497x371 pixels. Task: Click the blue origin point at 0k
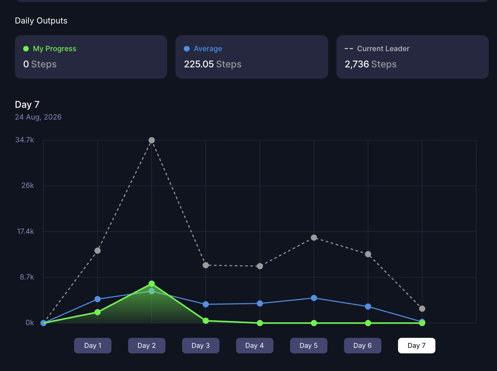[43, 323]
